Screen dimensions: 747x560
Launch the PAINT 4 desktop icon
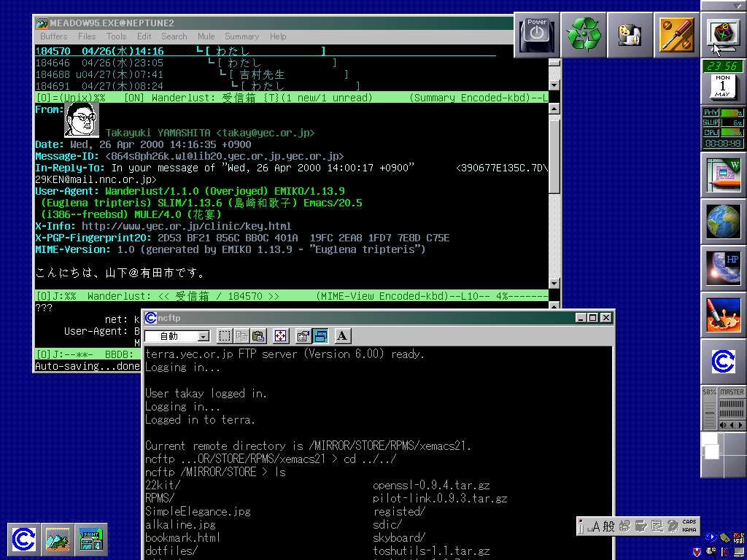point(91,539)
